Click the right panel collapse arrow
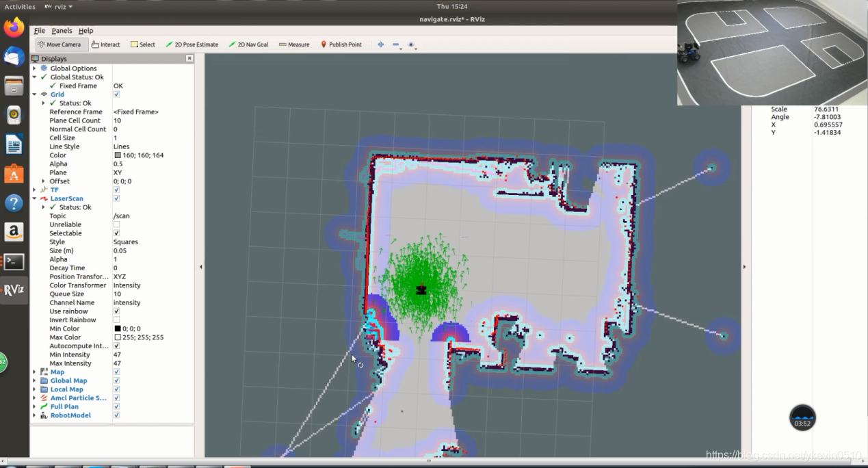The image size is (868, 468). pos(744,267)
